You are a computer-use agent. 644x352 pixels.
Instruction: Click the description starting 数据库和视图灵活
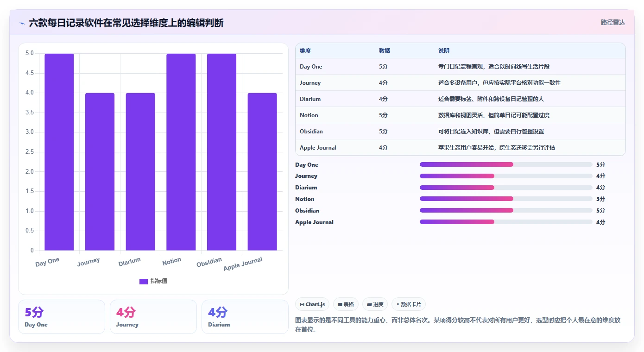click(x=494, y=115)
